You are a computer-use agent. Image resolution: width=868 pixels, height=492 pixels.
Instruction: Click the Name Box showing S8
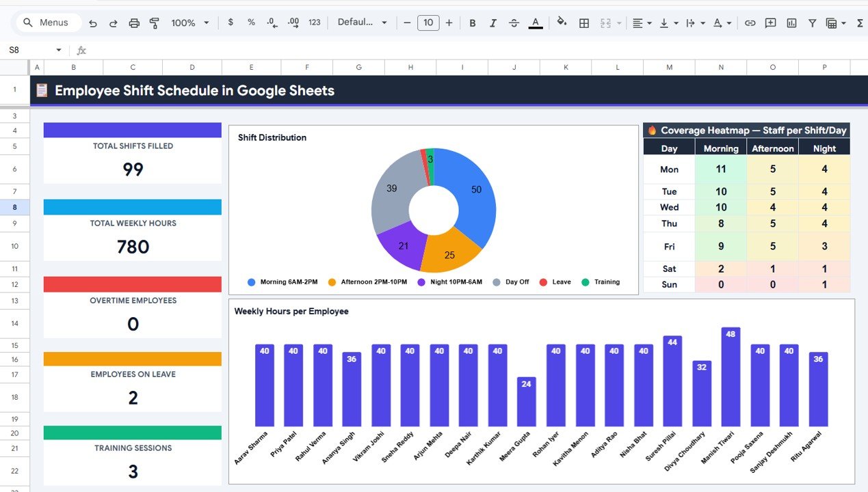tap(31, 49)
